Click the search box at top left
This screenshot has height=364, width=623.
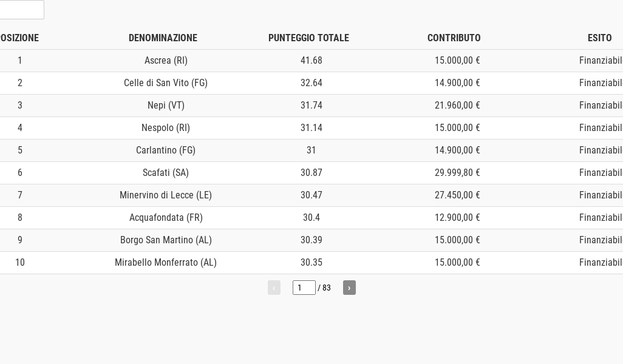(21, 10)
